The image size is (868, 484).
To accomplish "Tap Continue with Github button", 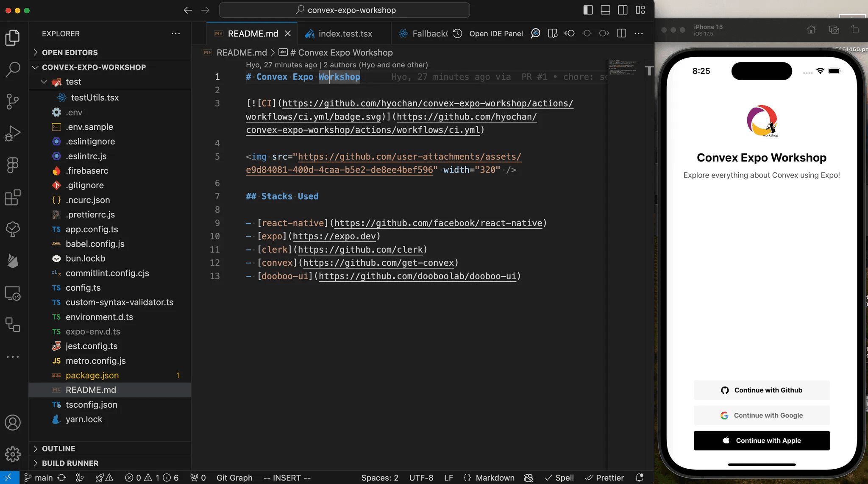I will coord(762,390).
